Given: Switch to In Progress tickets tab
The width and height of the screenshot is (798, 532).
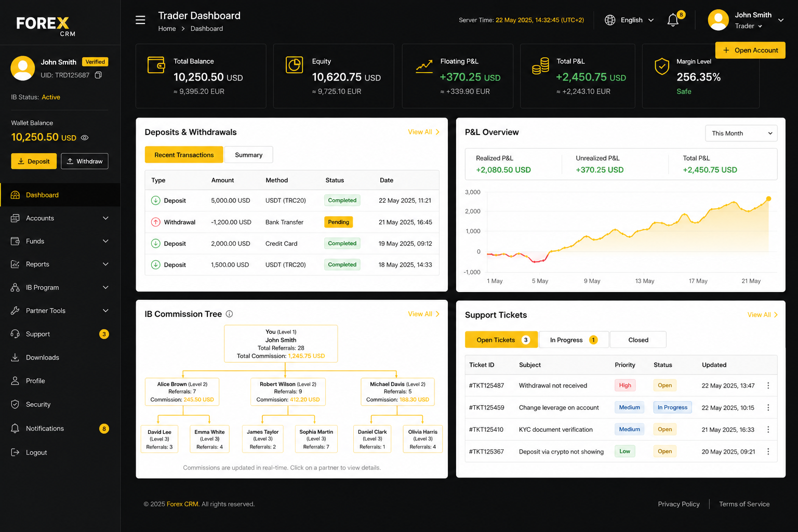Looking at the screenshot, I should click(574, 340).
